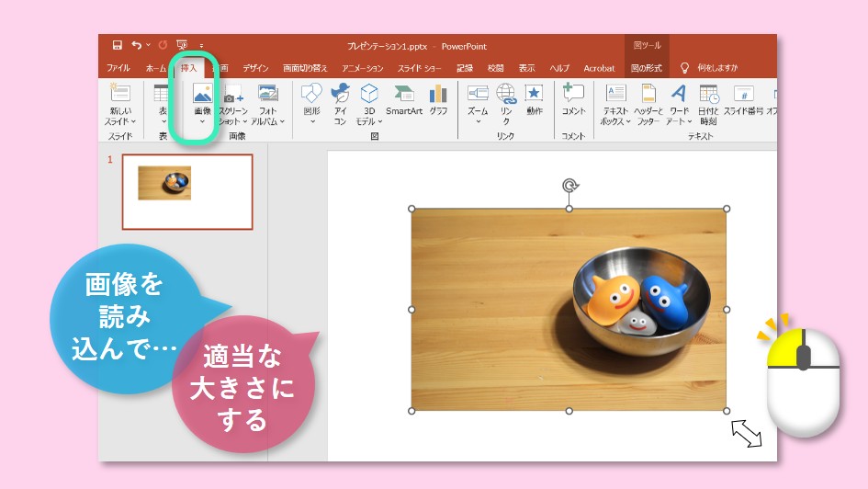This screenshot has height=489, width=868.
Task: Open the 図の形式 contextual tab
Action: coord(646,68)
